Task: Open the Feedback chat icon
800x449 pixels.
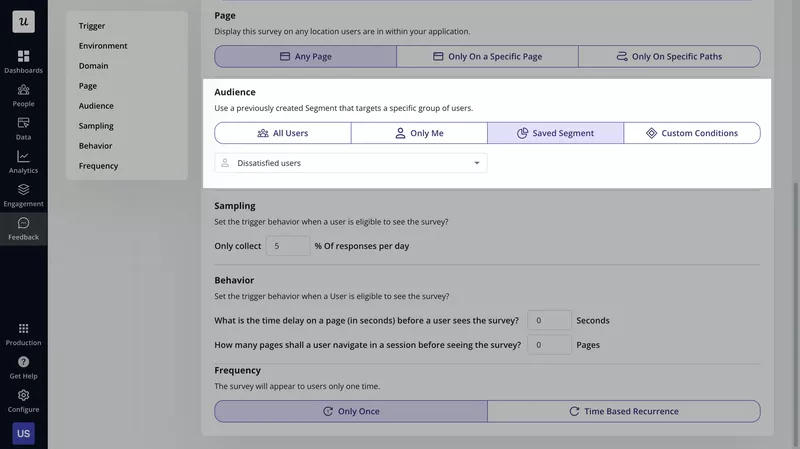Action: (23, 224)
